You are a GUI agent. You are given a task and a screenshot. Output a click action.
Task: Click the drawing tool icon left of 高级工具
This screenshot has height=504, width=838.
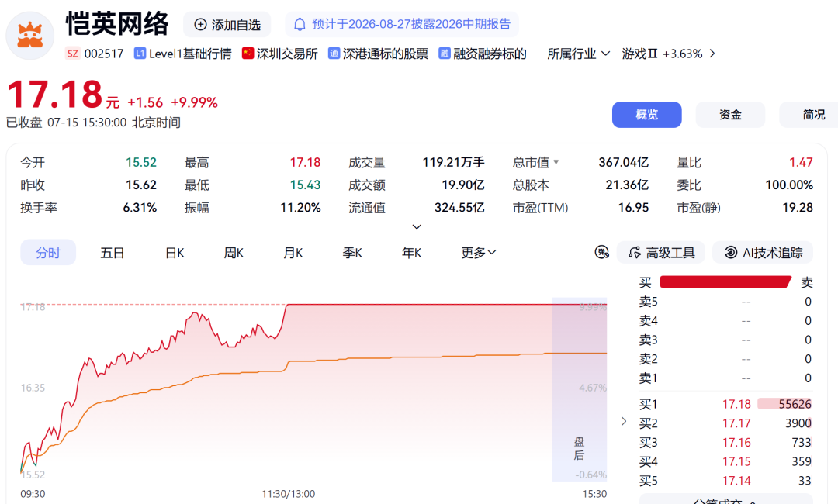[x=602, y=252]
